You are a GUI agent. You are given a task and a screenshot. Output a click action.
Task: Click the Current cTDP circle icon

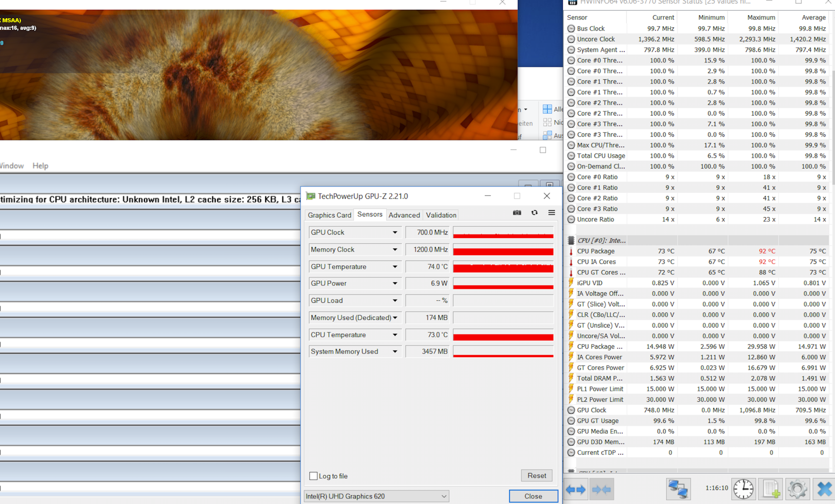(x=571, y=452)
